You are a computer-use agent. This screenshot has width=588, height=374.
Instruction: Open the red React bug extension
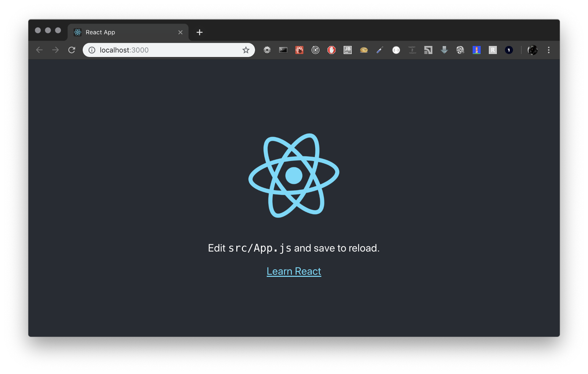[x=300, y=50]
